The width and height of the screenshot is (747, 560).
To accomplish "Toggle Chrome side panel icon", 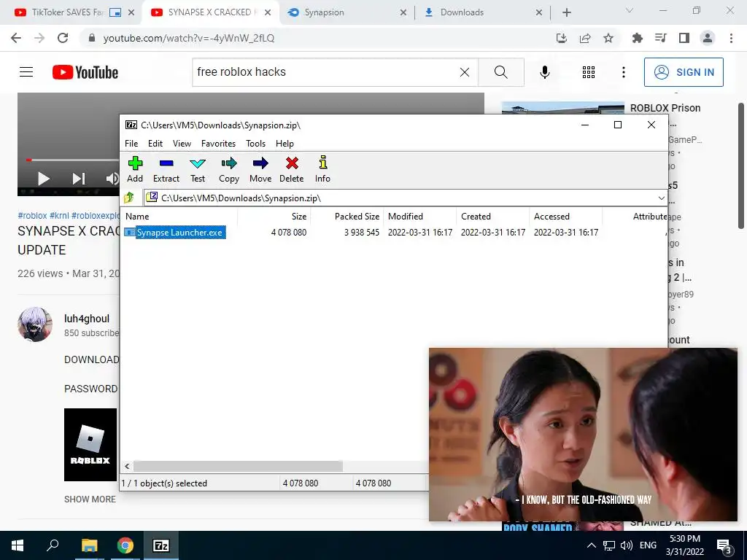I will (x=684, y=38).
